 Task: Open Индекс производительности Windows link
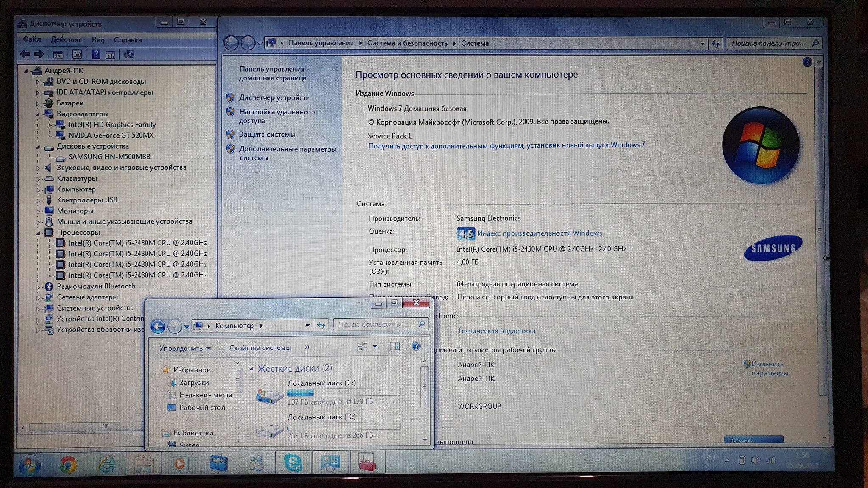tap(539, 233)
